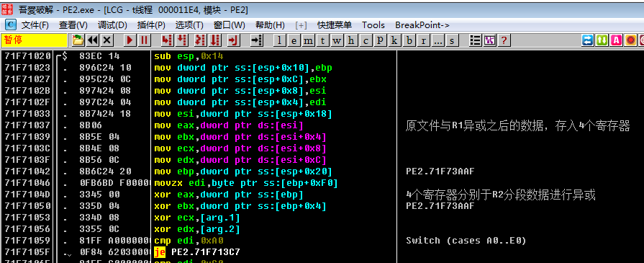Image resolution: width=644 pixels, height=263 pixels.
Task: Select the 'mov eax,dword ptr ds:[esi]' line
Action: 228,125
